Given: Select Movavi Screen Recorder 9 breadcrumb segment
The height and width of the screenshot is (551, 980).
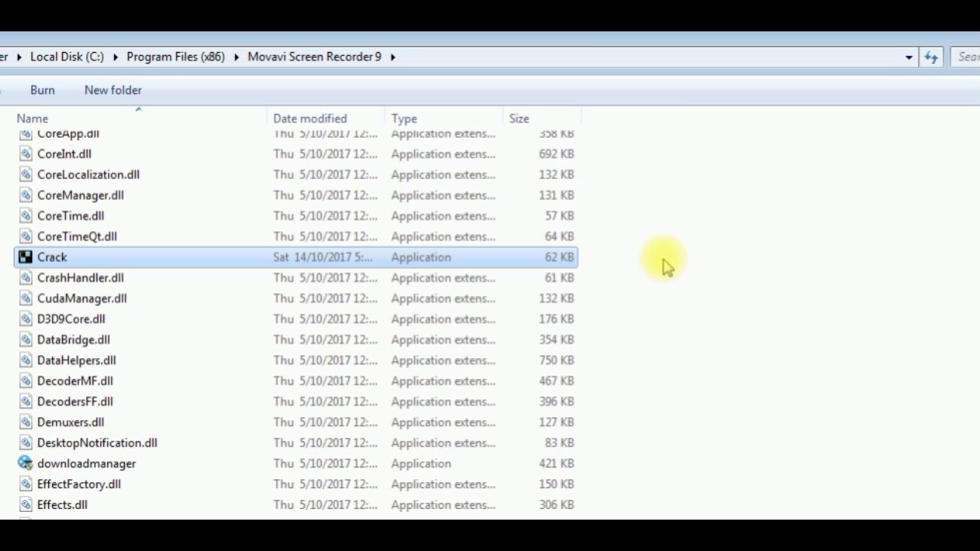Looking at the screenshot, I should (315, 57).
